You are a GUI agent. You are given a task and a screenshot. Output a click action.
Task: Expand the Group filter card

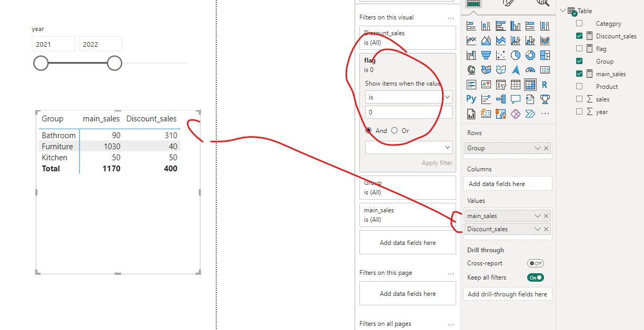408,188
